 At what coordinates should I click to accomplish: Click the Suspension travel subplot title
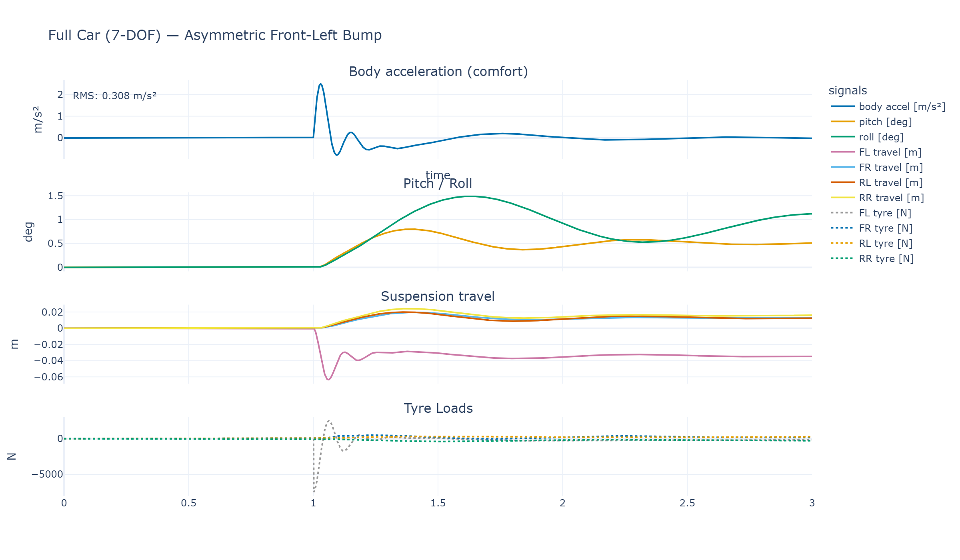tap(438, 296)
